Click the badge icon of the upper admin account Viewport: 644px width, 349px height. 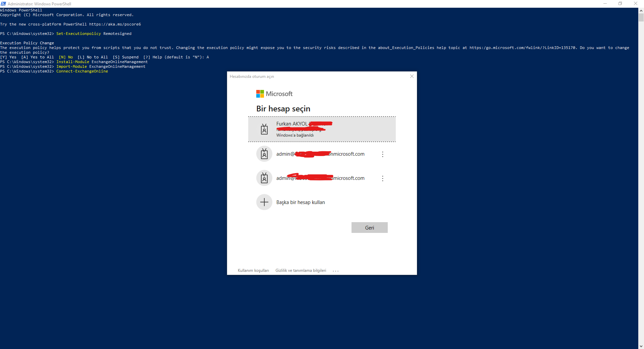[x=264, y=154]
